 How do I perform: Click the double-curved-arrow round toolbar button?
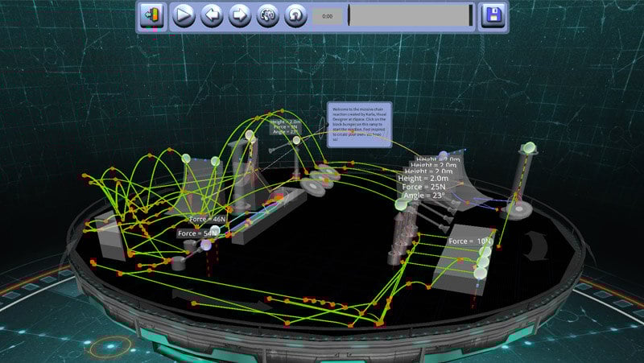(267, 15)
